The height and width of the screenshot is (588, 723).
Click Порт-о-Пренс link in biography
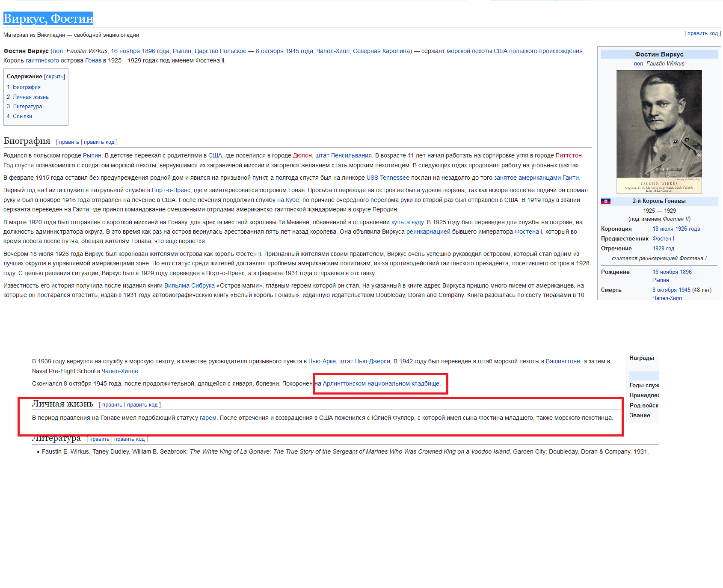[x=171, y=190]
